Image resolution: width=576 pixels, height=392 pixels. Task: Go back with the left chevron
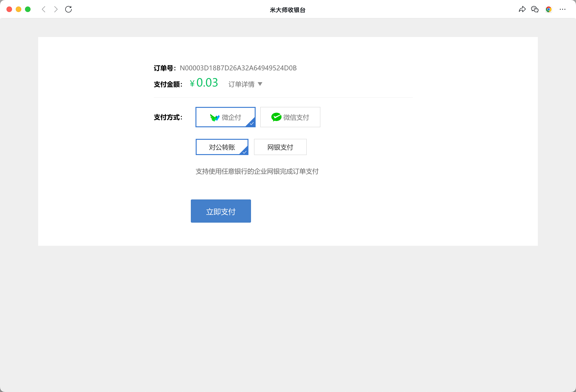(x=44, y=9)
